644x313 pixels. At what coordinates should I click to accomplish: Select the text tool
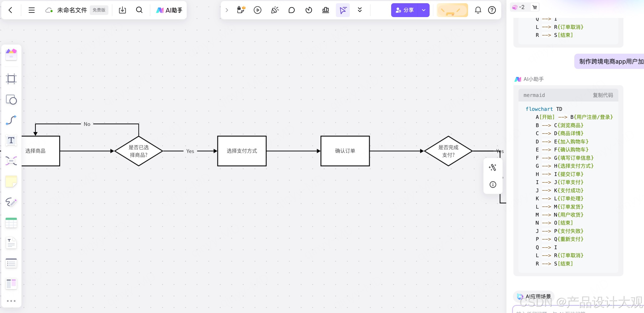[11, 140]
